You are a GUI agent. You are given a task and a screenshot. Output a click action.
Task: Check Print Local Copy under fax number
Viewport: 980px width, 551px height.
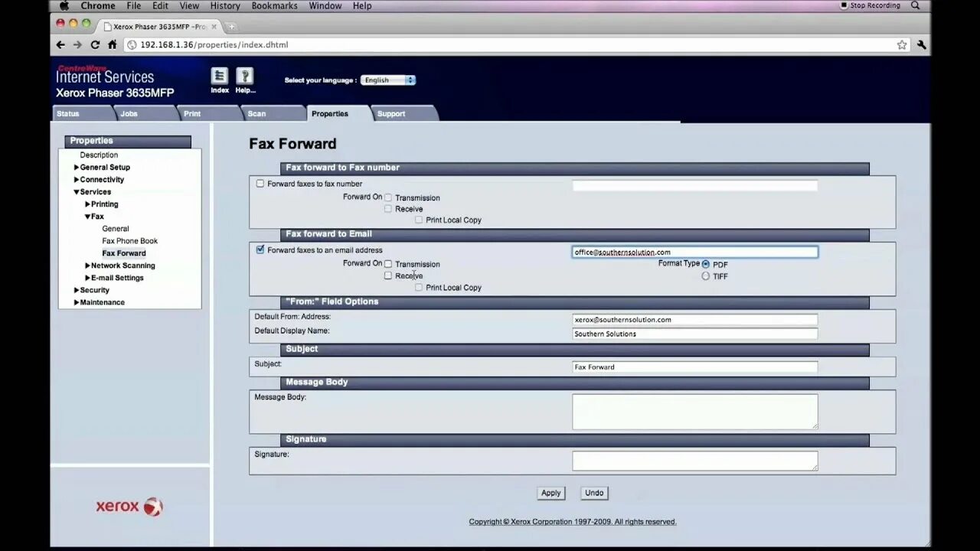419,220
